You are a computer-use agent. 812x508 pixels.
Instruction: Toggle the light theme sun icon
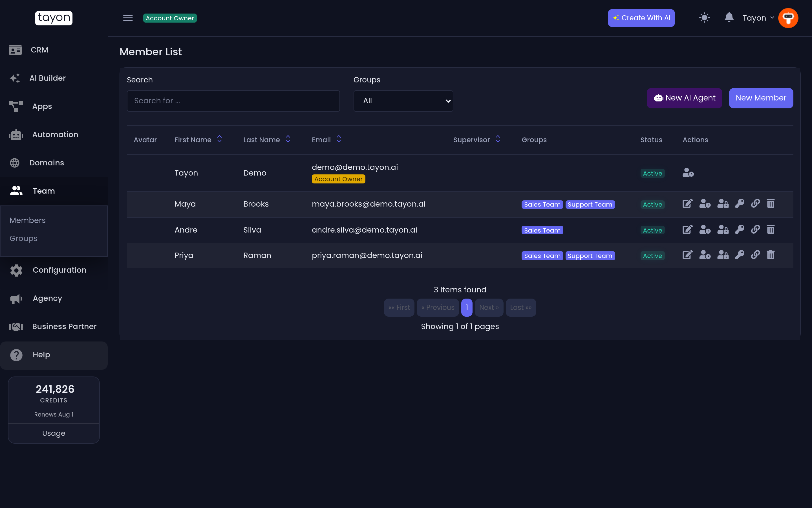pyautogui.click(x=704, y=18)
